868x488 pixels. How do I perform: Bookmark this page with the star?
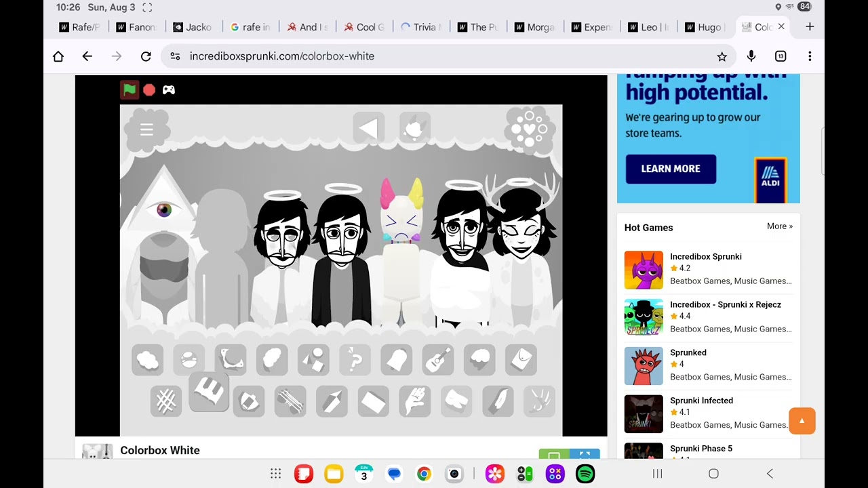click(x=722, y=56)
